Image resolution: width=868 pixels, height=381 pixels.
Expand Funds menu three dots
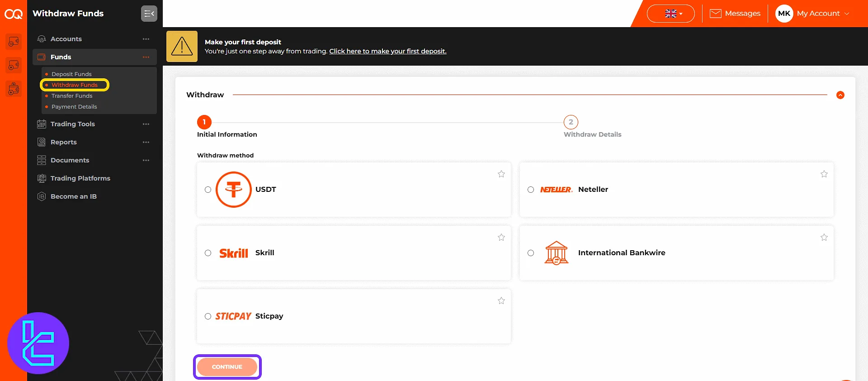tap(146, 57)
